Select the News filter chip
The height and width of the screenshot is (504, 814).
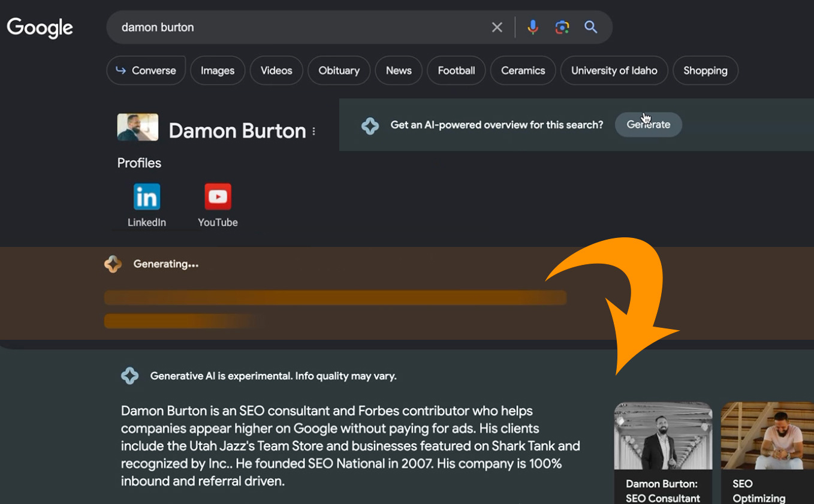click(399, 70)
